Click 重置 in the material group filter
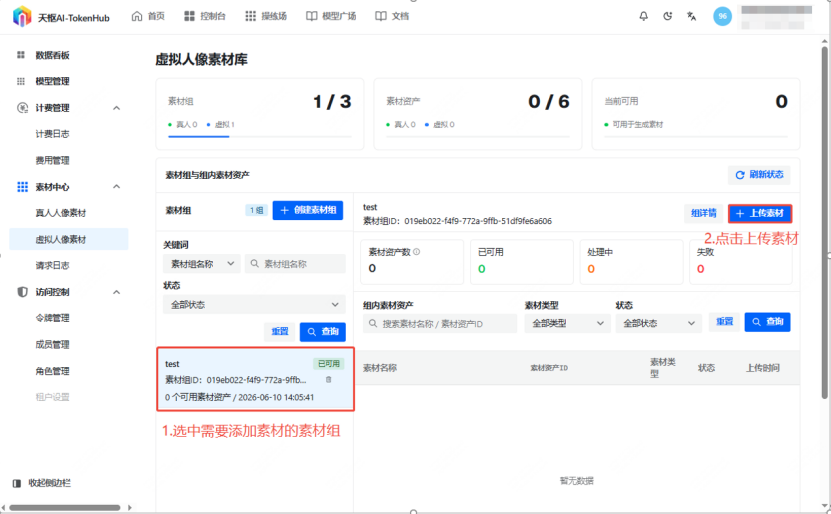831x514 pixels. [280, 332]
